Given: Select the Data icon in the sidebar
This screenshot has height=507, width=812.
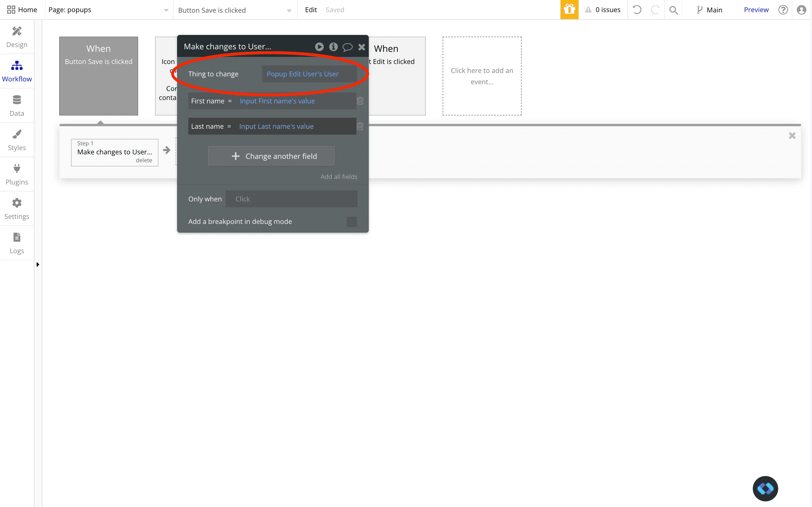Looking at the screenshot, I should 17,105.
